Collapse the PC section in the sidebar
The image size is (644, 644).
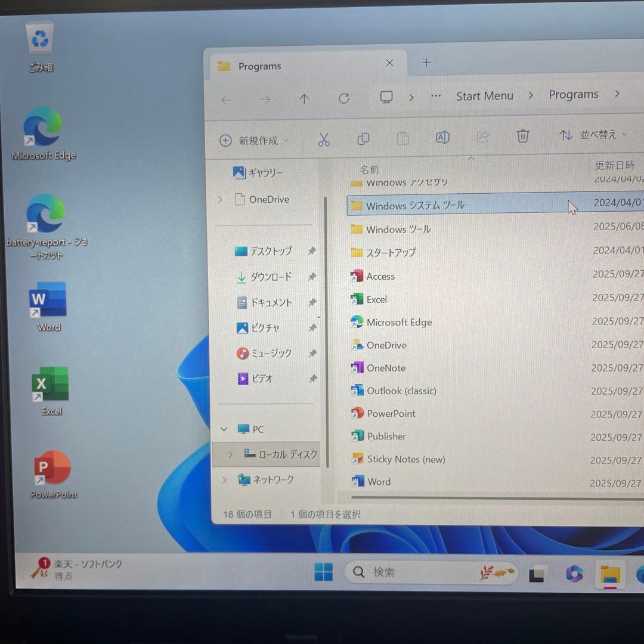[x=224, y=429]
